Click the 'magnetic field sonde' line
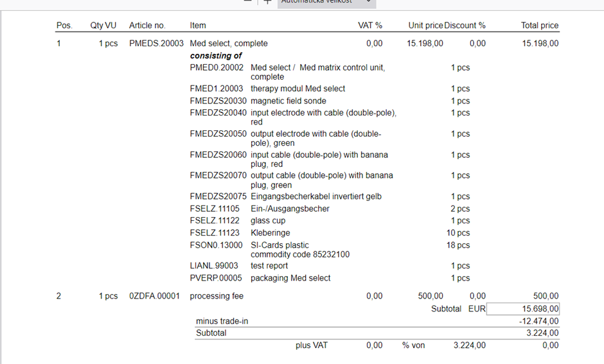 pyautogui.click(x=288, y=101)
